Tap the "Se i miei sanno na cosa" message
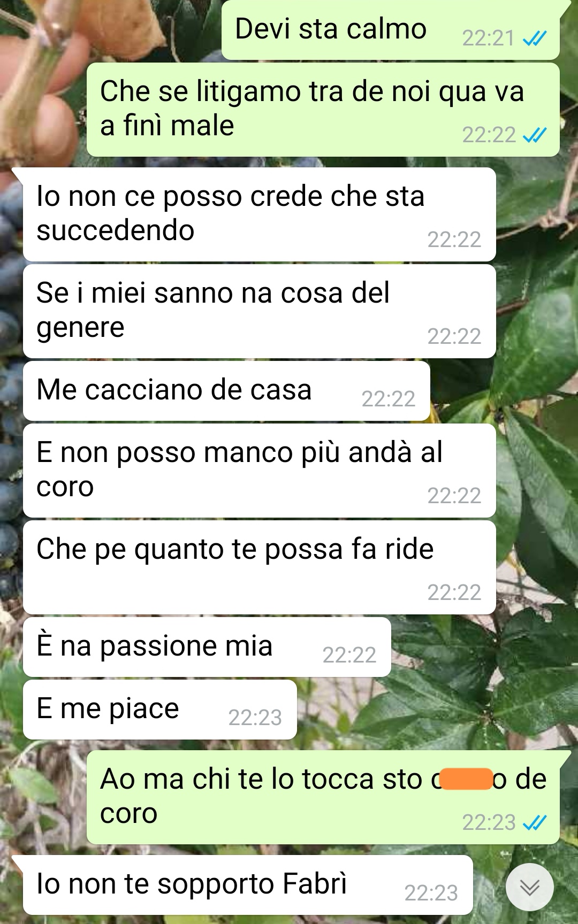This screenshot has width=578, height=924. coord(259,311)
